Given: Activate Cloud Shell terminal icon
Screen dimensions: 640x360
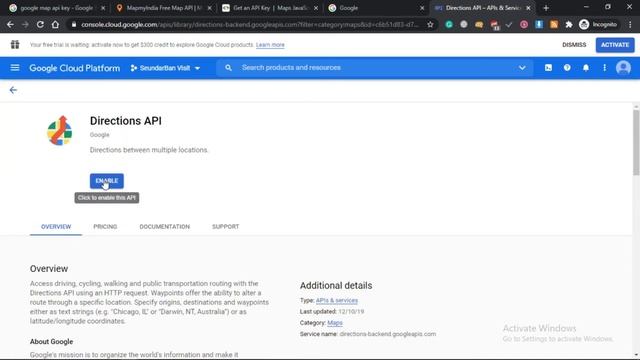Looking at the screenshot, I should click(x=548, y=68).
